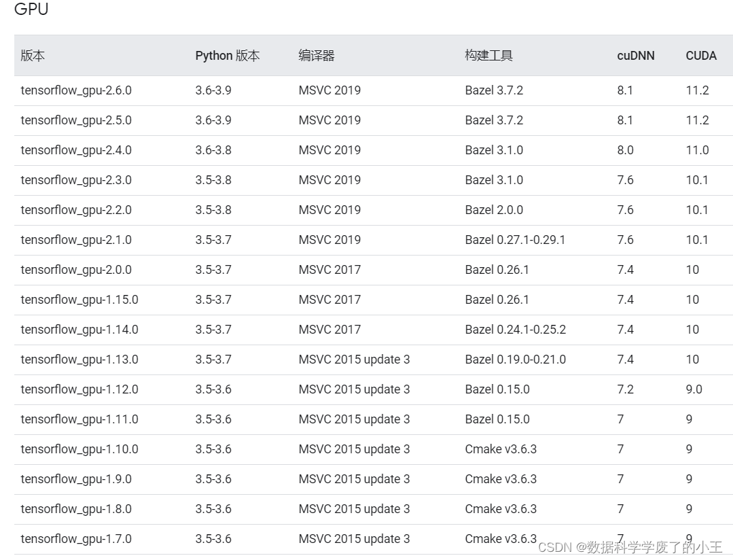
Task: Click the tensorflow_gpu-1.15.0 cell
Action: (79, 300)
